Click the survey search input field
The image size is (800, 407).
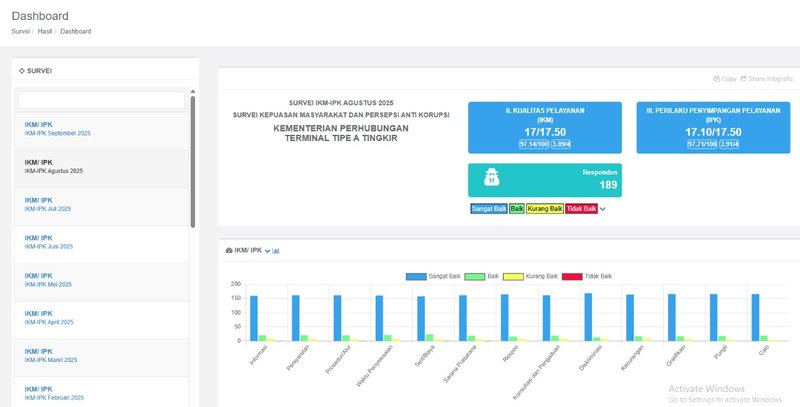click(x=101, y=100)
